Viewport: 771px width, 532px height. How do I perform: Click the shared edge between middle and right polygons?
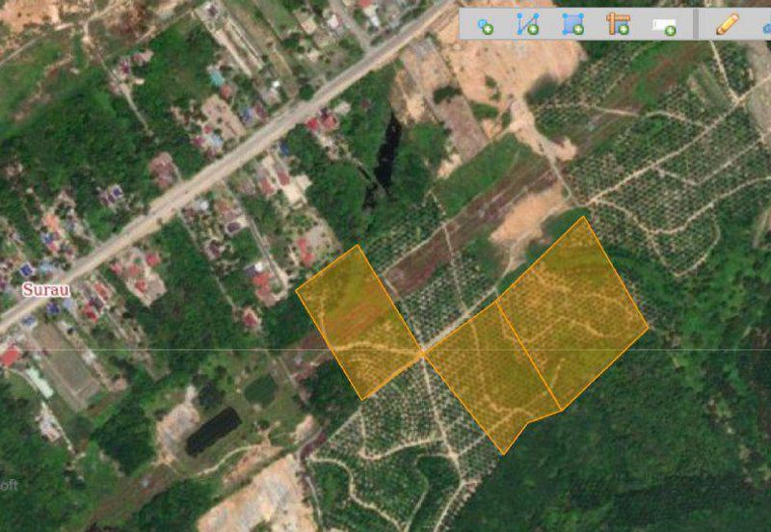point(528,354)
